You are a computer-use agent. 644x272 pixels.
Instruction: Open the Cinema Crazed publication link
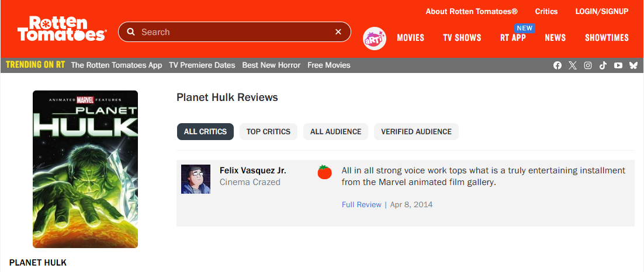point(250,182)
